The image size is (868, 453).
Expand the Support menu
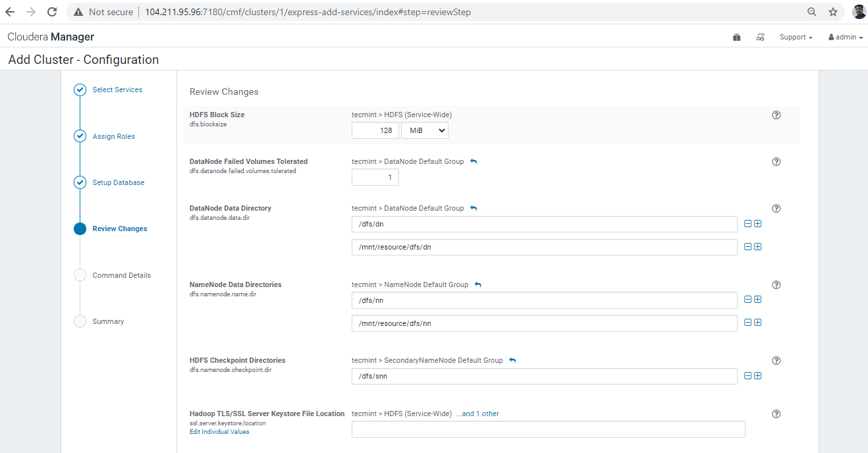coord(796,38)
